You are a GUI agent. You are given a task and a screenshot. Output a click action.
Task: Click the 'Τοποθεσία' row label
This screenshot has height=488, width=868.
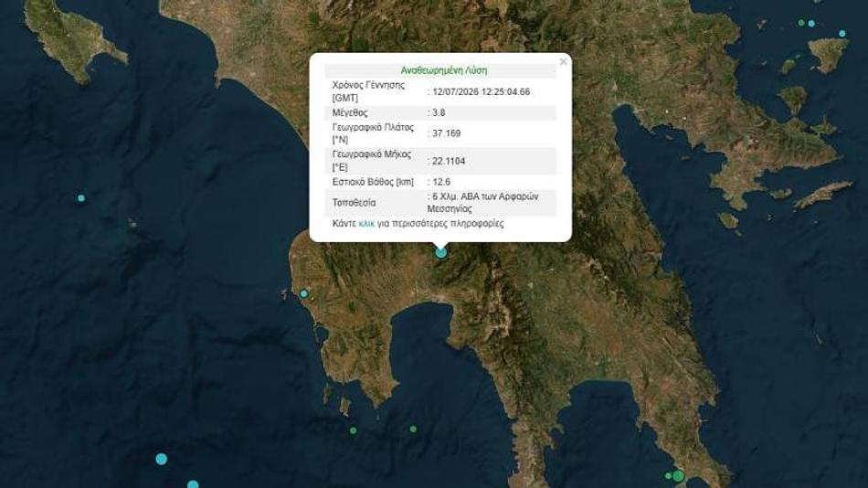354,203
